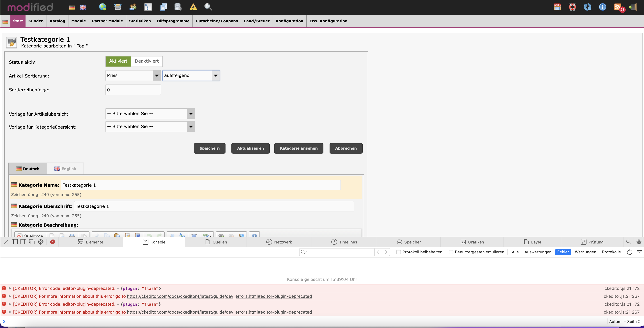Open the customers people icon

[133, 7]
